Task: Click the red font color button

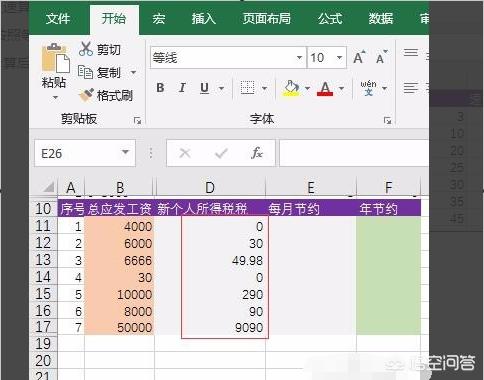Action: (x=325, y=88)
